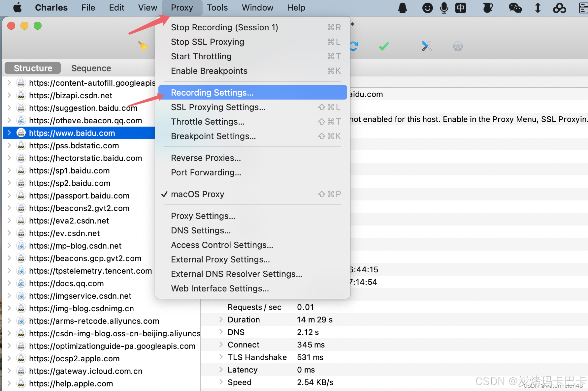Select https://gateway.icloud.com.cn host row
The height and width of the screenshot is (391, 588).
(x=101, y=371)
